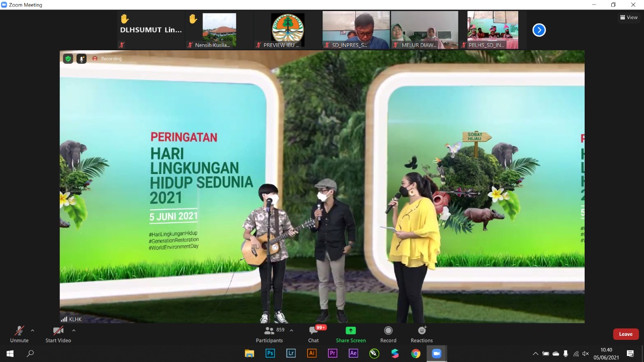Open Adobe Photoshop from the taskbar
The width and height of the screenshot is (644, 362).
click(270, 353)
